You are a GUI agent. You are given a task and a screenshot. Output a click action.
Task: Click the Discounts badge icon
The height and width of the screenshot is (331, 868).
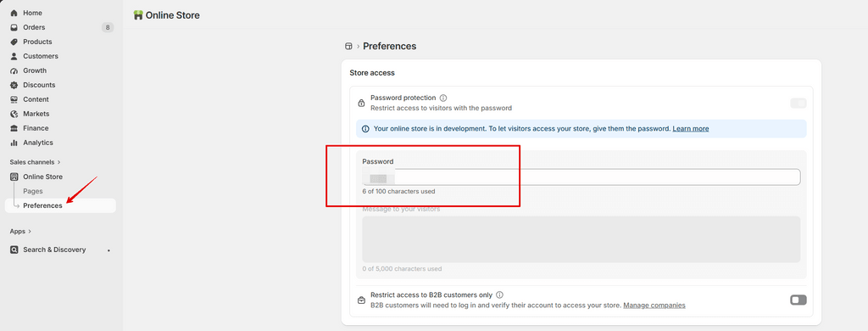click(x=14, y=85)
